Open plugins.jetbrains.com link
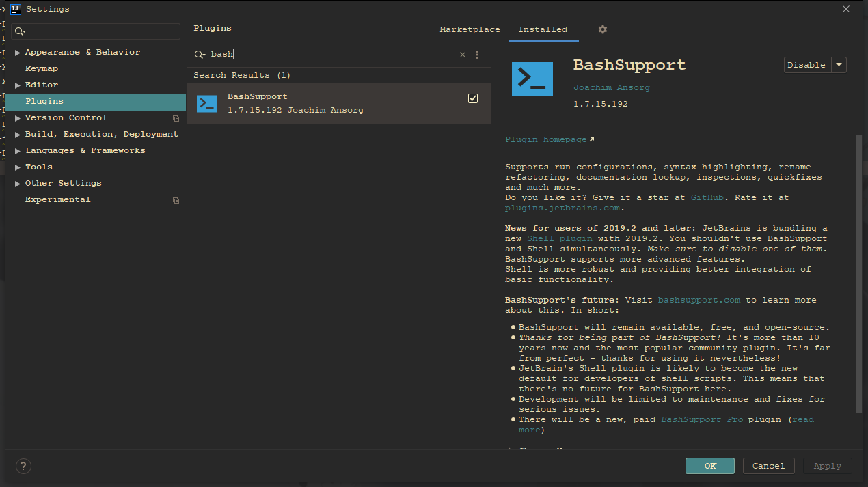The image size is (868, 487). [x=562, y=208]
